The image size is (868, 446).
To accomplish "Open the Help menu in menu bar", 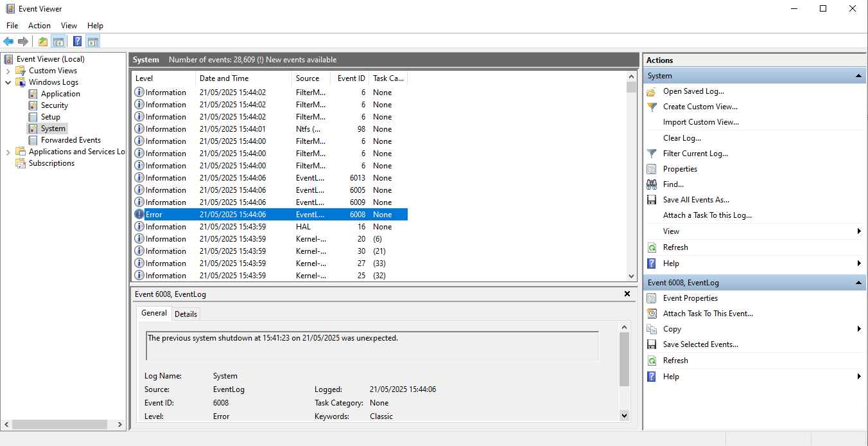I will [95, 26].
